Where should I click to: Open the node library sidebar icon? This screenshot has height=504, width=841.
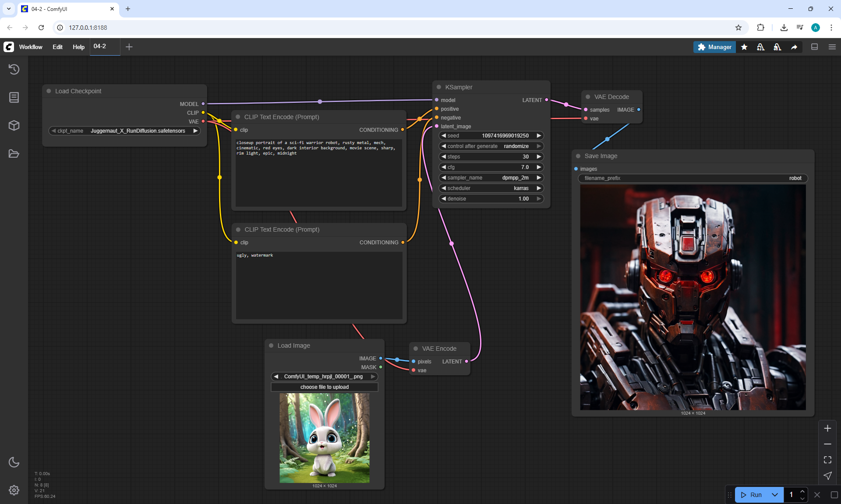[14, 97]
